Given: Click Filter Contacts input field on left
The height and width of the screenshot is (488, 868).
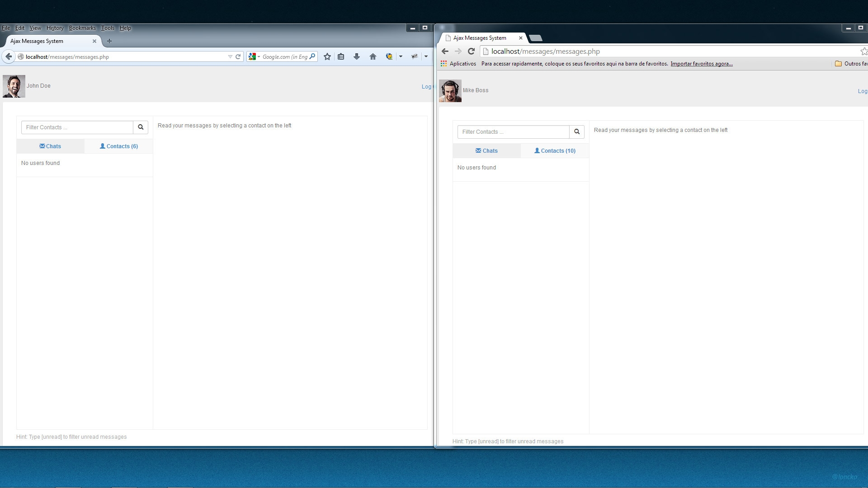Looking at the screenshot, I should coord(77,127).
